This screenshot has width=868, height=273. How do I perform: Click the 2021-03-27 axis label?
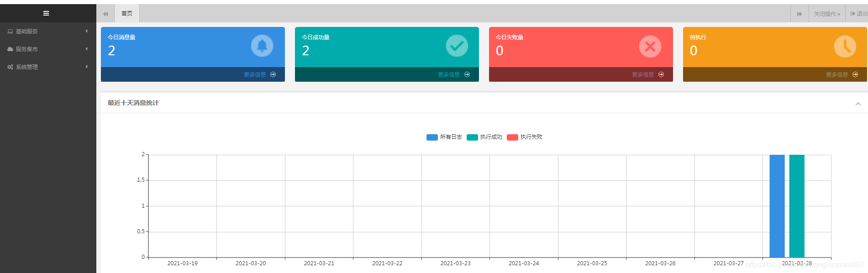click(x=729, y=263)
